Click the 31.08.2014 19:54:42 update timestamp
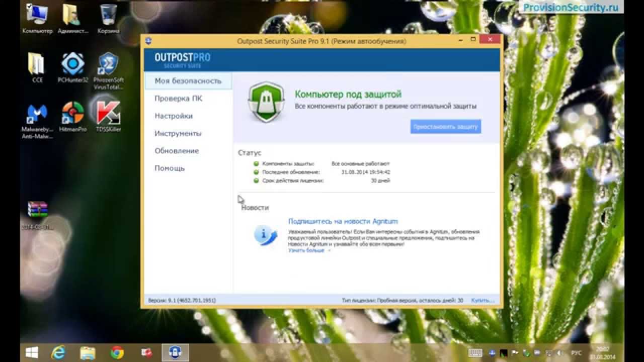The height and width of the screenshot is (362, 644). [366, 172]
